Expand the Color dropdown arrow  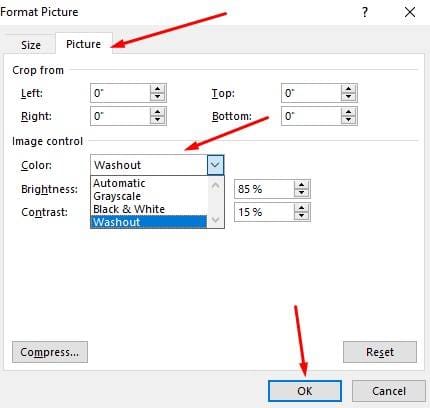215,165
